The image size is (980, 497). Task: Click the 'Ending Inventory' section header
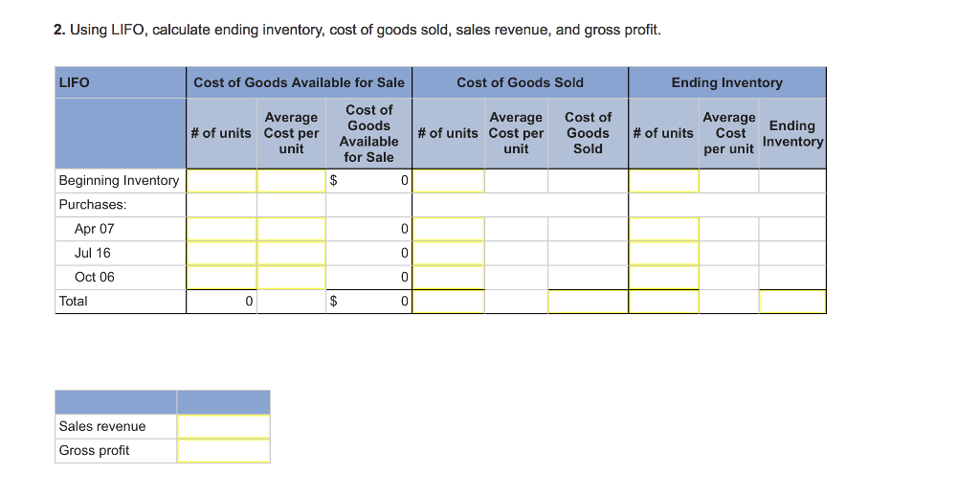coord(727,82)
